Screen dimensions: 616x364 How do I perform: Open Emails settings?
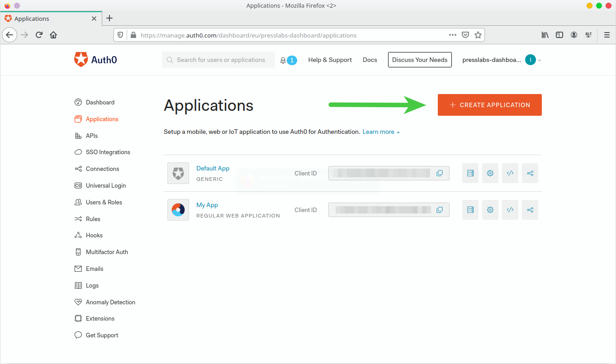95,269
